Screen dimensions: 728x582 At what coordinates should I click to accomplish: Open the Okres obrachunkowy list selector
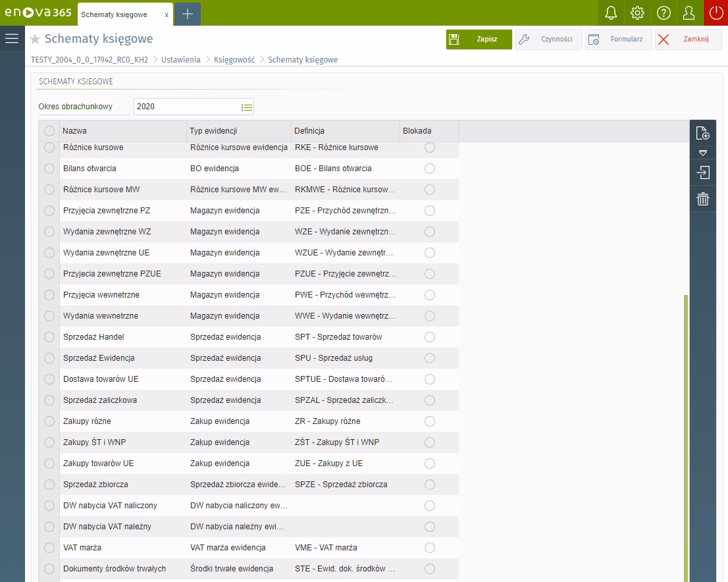pyautogui.click(x=246, y=107)
